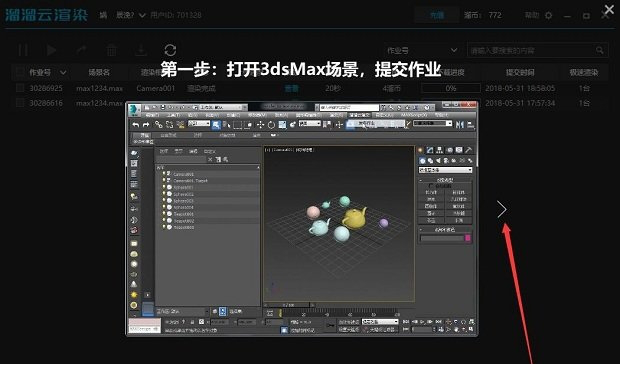Image resolution: width=620 pixels, height=378 pixels.
Task: Select the Rotate tool in 3ds Max
Action: [x=271, y=125]
